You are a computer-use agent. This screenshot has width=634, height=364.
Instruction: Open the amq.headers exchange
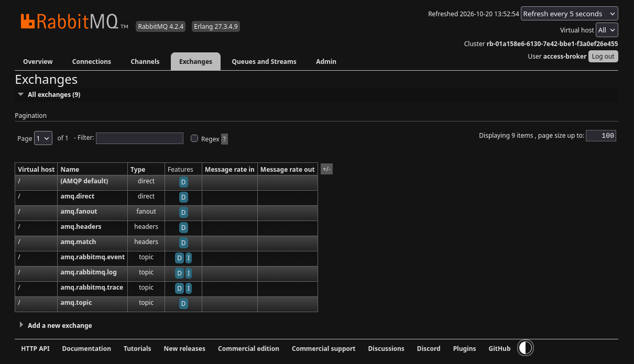81,226
